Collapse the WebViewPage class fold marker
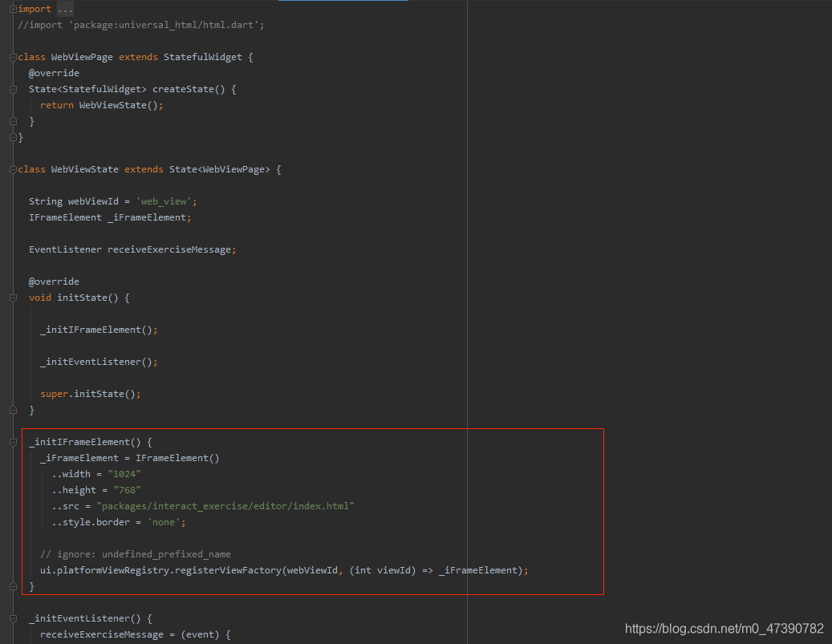 point(14,57)
